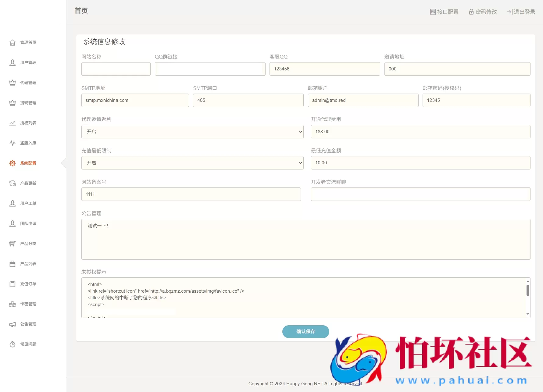Open 密码修改 from the top bar
543x392 pixels.
tap(483, 12)
